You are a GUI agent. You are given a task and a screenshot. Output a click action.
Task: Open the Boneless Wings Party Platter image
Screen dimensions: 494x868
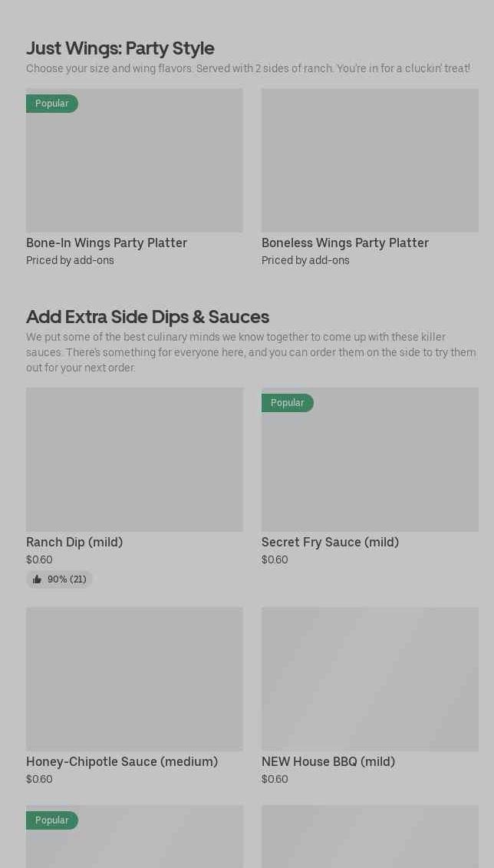pos(370,160)
